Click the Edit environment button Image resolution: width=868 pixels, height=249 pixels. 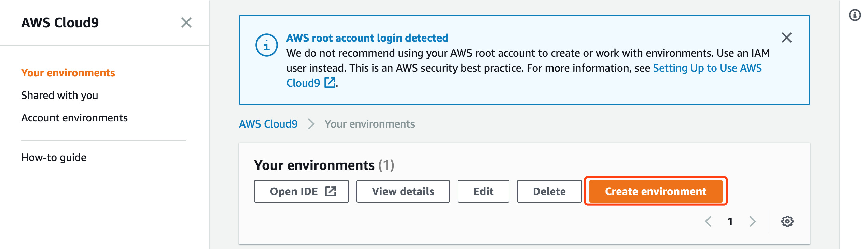point(483,191)
